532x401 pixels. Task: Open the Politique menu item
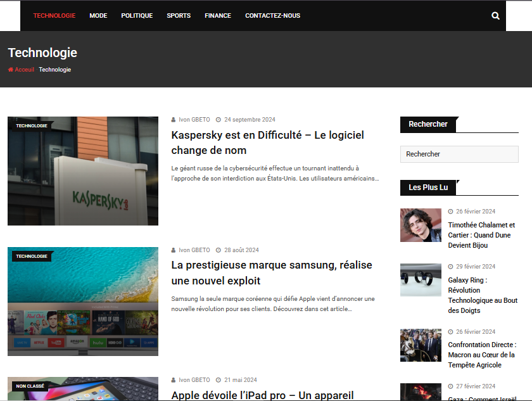[137, 16]
